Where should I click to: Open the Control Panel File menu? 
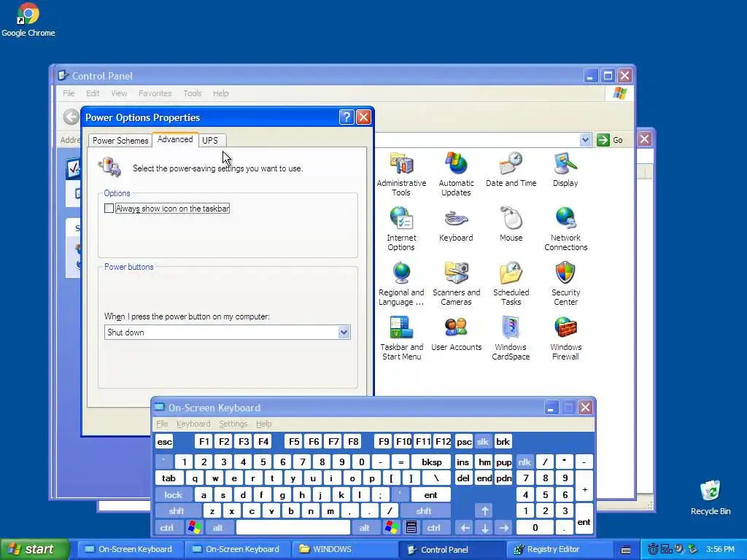click(69, 93)
